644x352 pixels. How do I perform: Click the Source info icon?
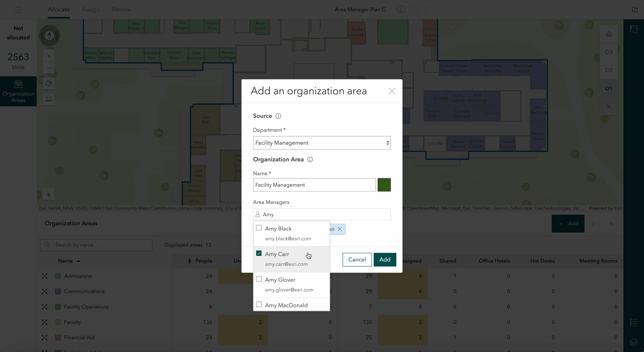click(x=278, y=116)
